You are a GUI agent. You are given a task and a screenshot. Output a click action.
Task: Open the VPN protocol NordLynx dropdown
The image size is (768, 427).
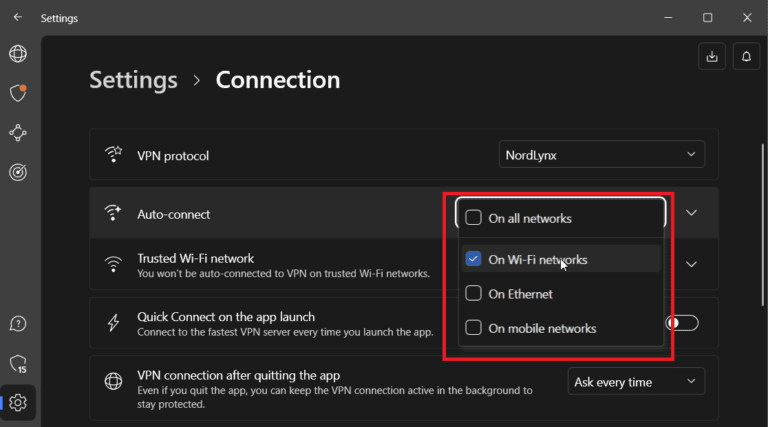601,154
